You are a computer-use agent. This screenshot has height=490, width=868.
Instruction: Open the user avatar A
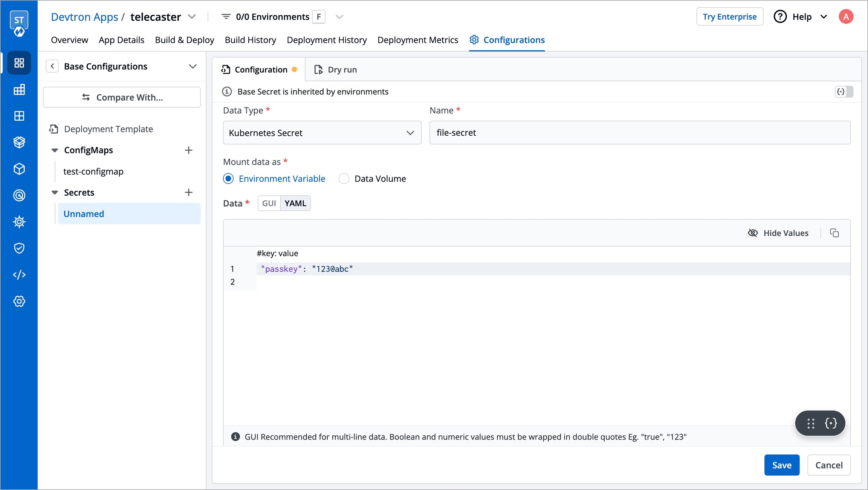[846, 17]
